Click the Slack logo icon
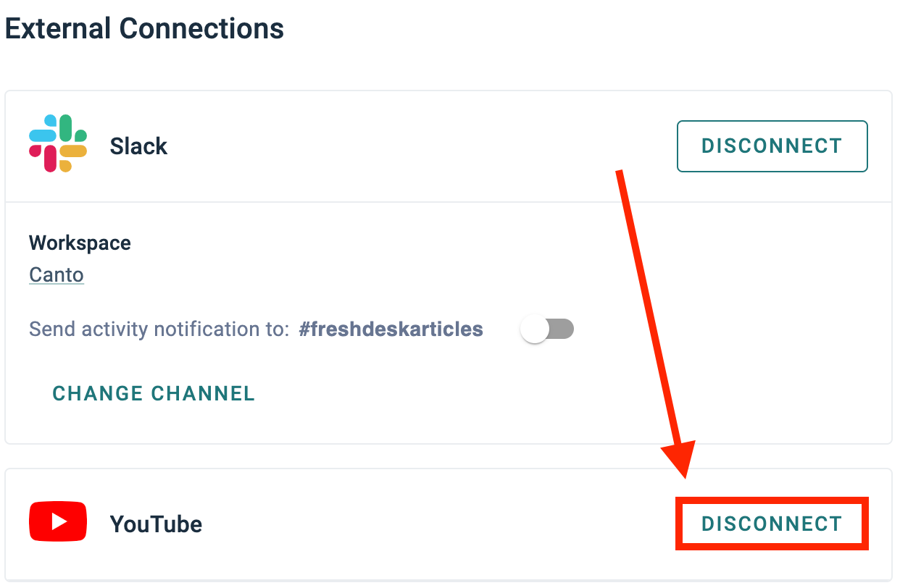 click(58, 143)
